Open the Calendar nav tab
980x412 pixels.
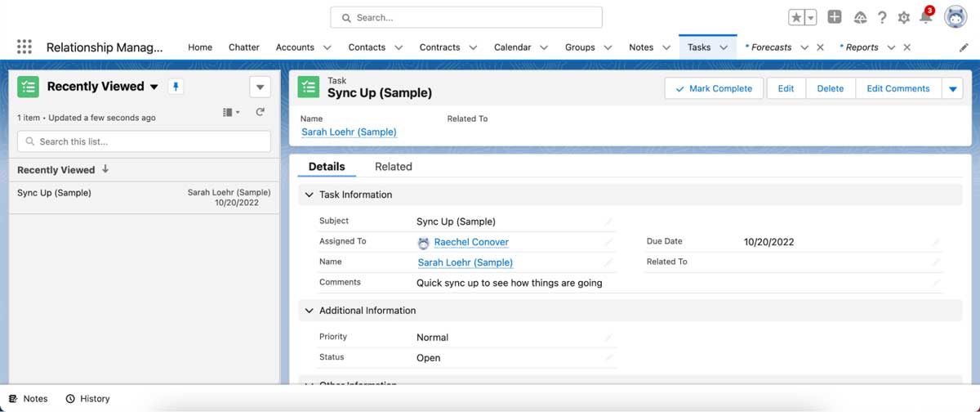pyautogui.click(x=513, y=47)
